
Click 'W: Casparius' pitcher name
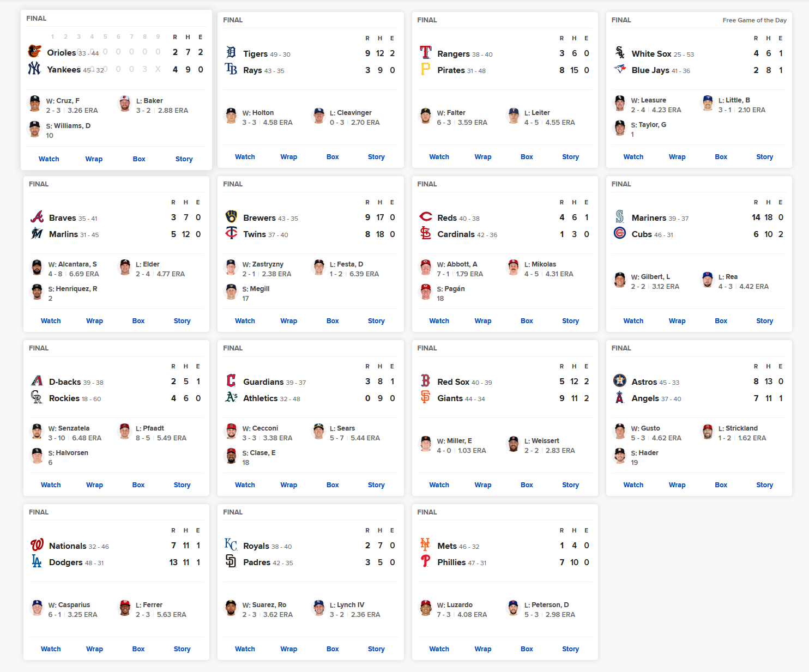(x=69, y=605)
